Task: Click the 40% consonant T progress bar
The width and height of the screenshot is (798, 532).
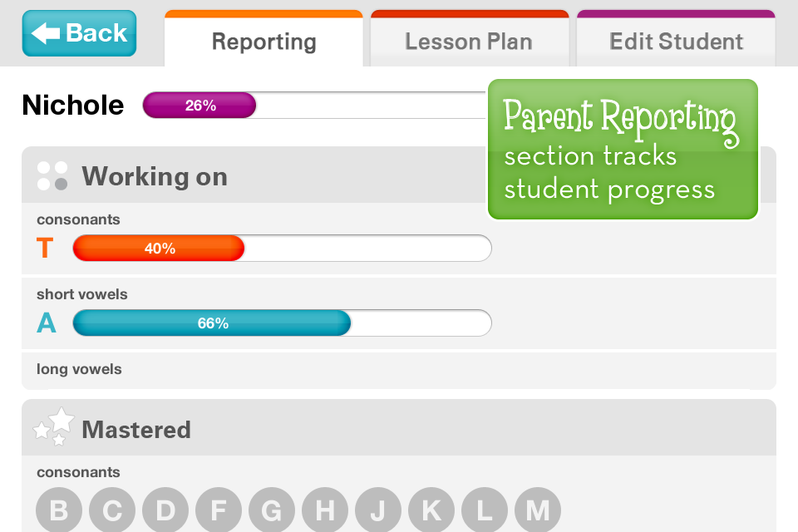Action: coord(282,248)
